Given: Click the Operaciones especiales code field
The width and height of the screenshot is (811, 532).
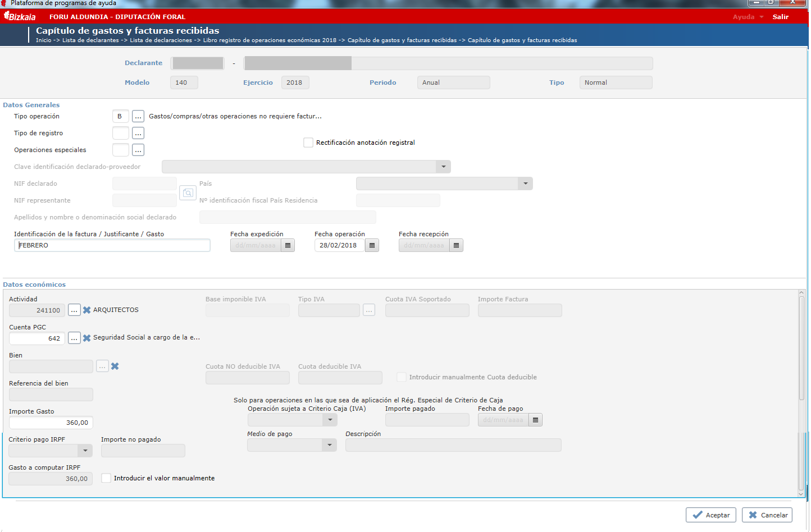Looking at the screenshot, I should tap(121, 150).
